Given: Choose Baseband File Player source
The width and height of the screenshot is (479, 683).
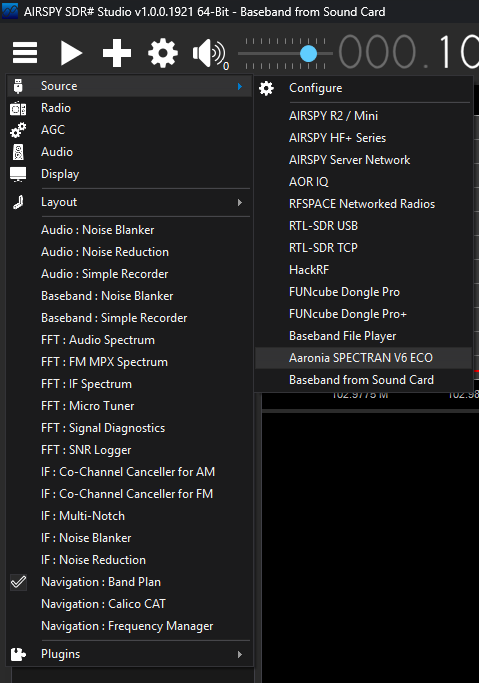Looking at the screenshot, I should [364, 336].
